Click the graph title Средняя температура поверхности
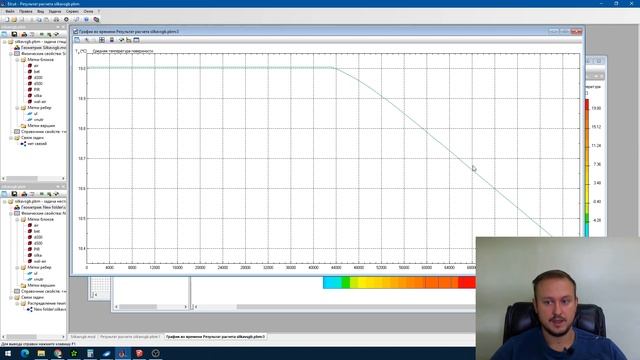640x360 pixels. click(x=123, y=51)
